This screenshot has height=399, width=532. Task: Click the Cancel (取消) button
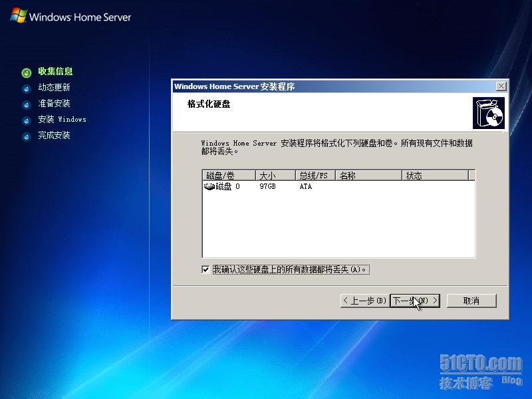pos(471,301)
